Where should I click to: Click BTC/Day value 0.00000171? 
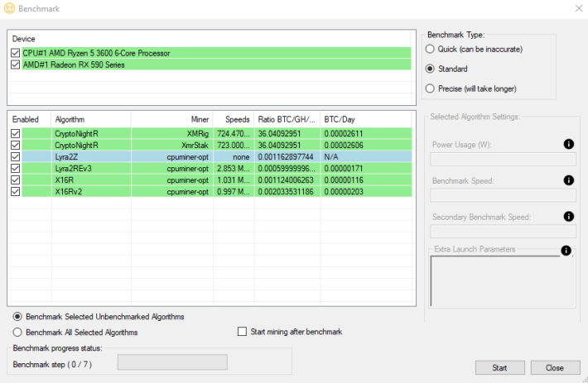point(344,169)
